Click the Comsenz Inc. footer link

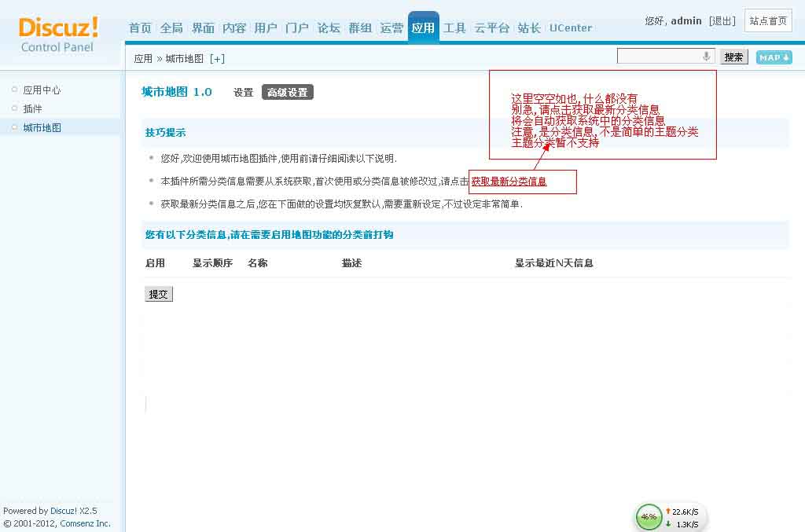[85, 523]
